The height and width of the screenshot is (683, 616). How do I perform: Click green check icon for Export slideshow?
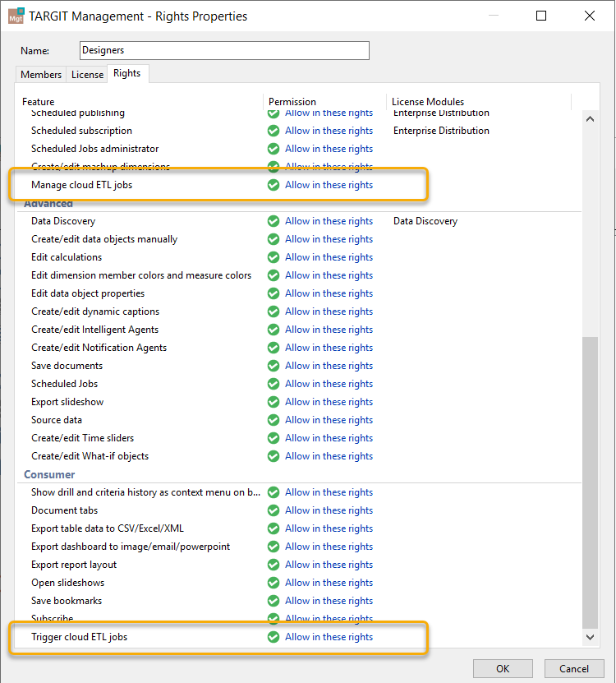(x=274, y=402)
